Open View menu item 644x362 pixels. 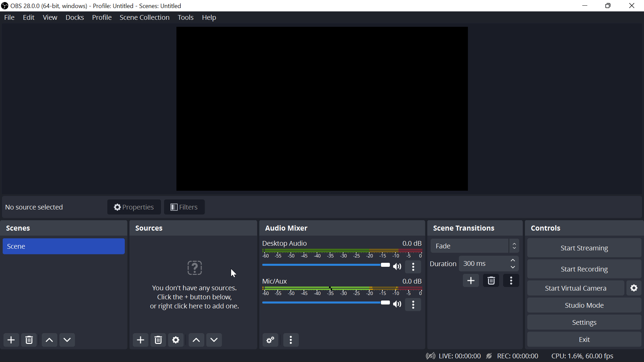[50, 17]
